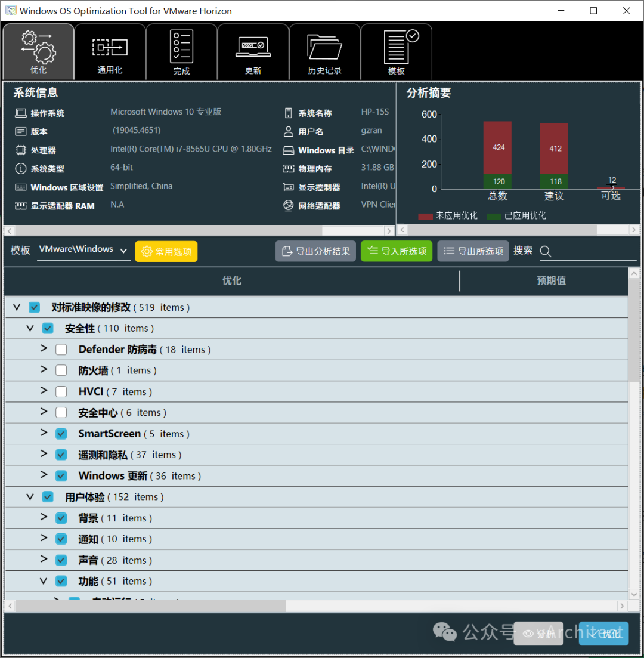Screen dimensions: 644x658
Task: Click the 操作系统 monitor icon
Action: coord(20,113)
